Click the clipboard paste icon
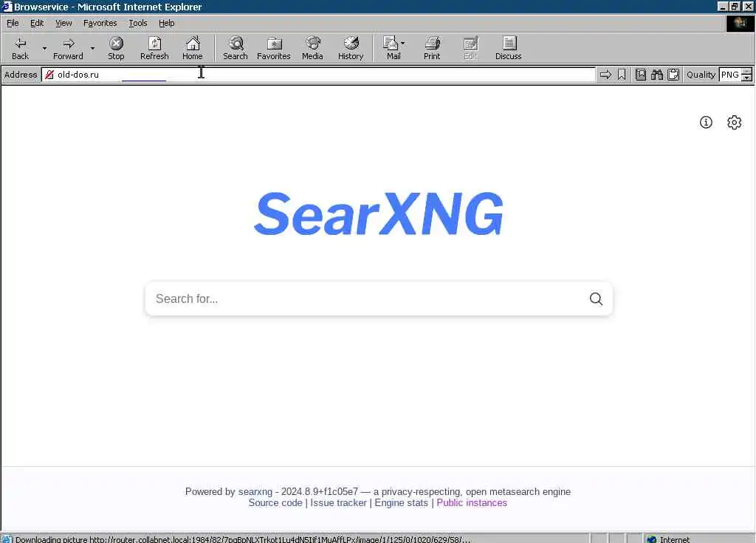This screenshot has width=756, height=543. coord(673,75)
